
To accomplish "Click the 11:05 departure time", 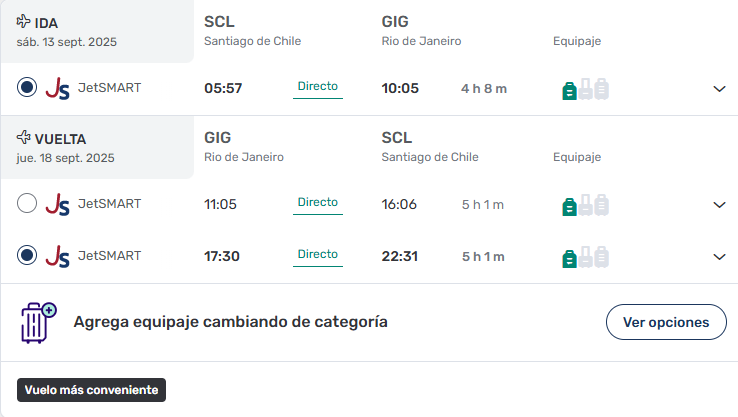I will (220, 204).
